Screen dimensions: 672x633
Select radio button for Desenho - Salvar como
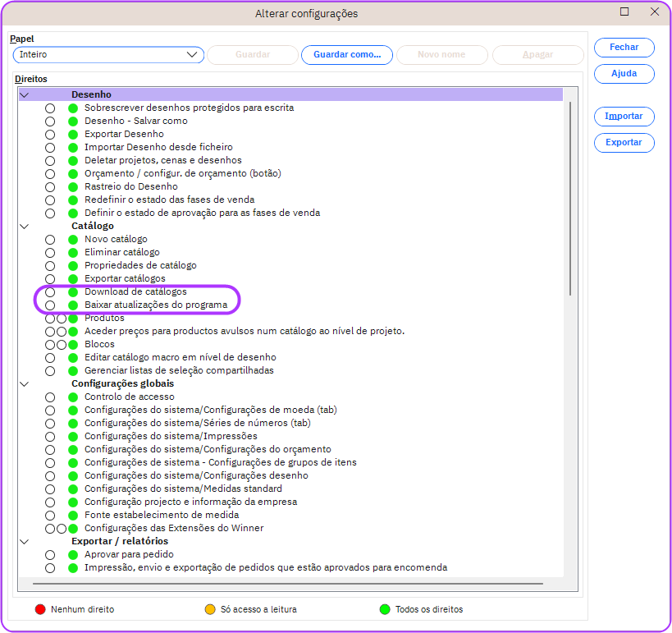pos(50,121)
